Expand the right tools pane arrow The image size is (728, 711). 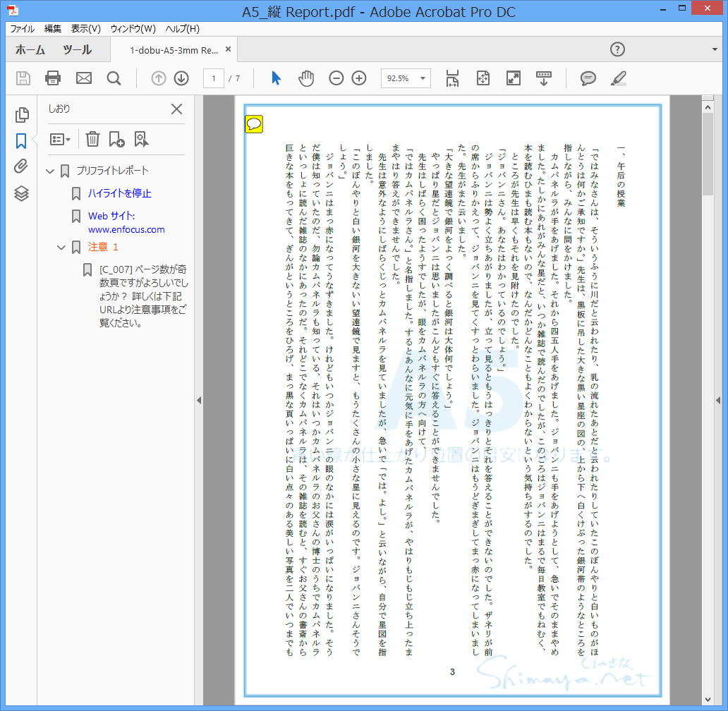(x=718, y=400)
